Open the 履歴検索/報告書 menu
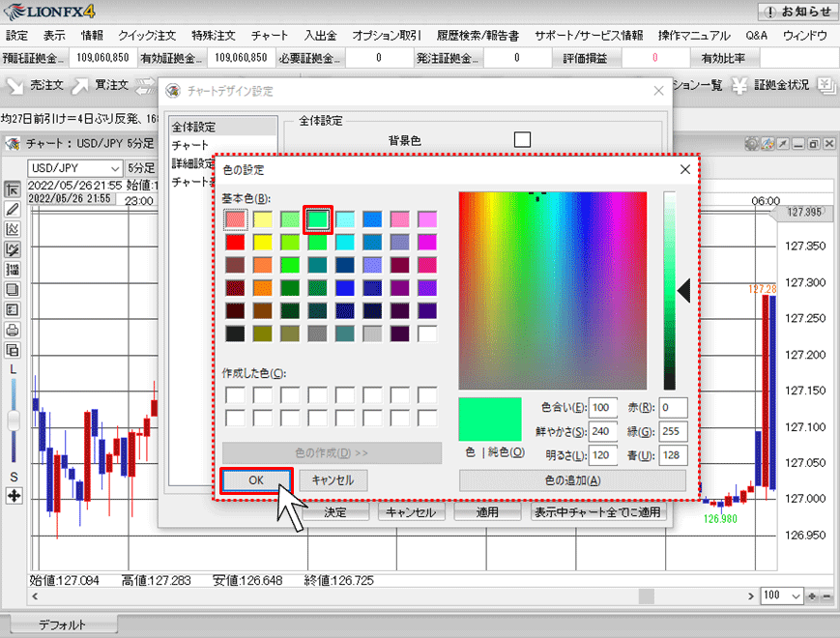Image resolution: width=840 pixels, height=638 pixels. coord(478,36)
